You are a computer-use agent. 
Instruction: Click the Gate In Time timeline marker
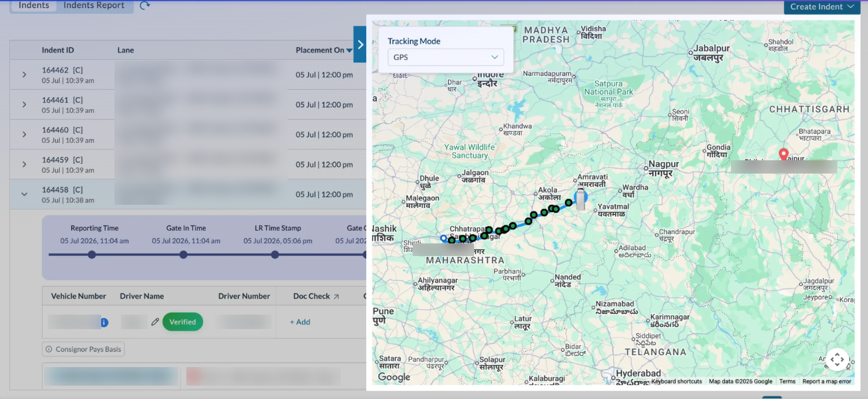click(x=184, y=255)
